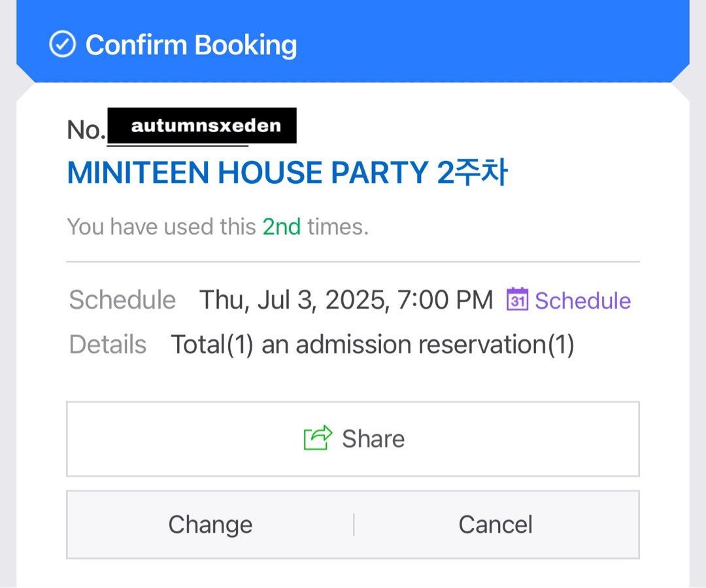Click the Details row label

[x=107, y=343]
